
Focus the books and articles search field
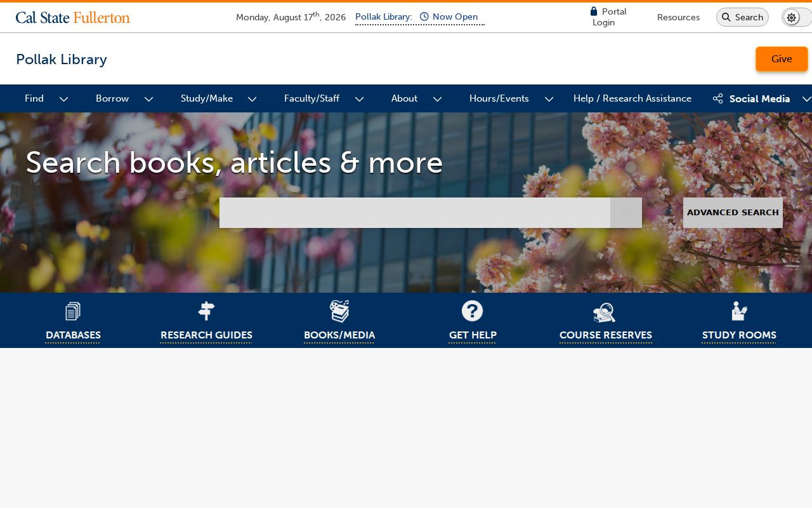[415, 213]
